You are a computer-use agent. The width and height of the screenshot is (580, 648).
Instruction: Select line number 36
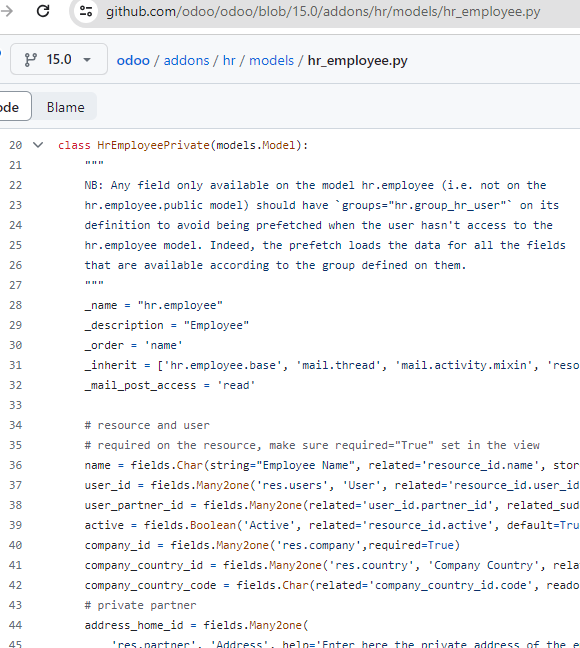click(x=16, y=465)
